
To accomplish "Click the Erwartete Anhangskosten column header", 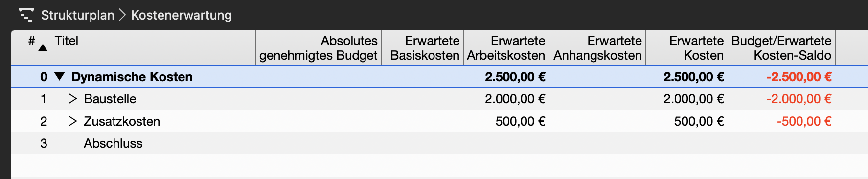I will click(x=597, y=48).
